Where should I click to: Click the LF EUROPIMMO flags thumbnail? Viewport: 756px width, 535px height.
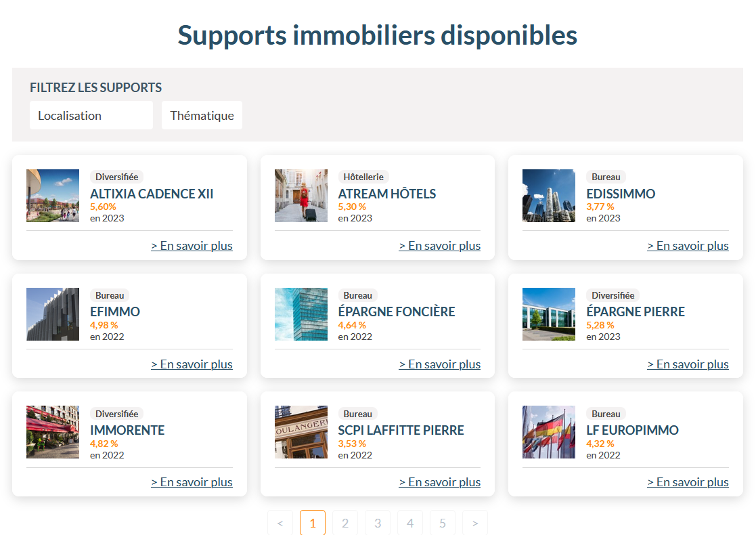(x=548, y=431)
